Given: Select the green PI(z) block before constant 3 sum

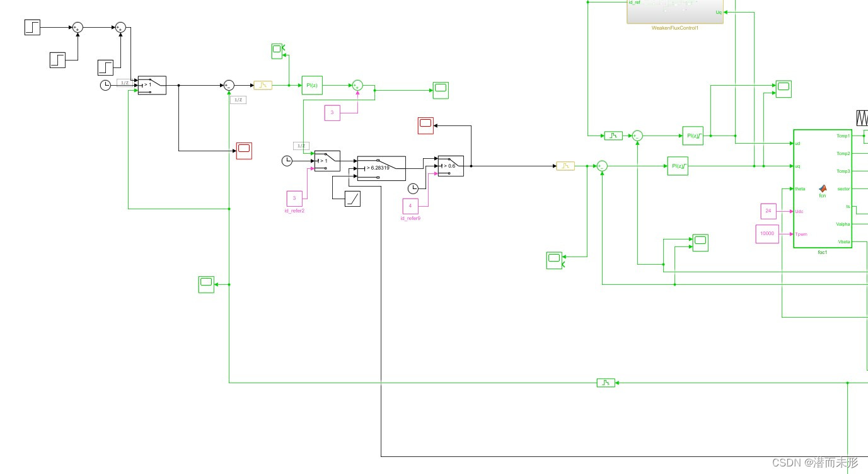Looking at the screenshot, I should (312, 85).
